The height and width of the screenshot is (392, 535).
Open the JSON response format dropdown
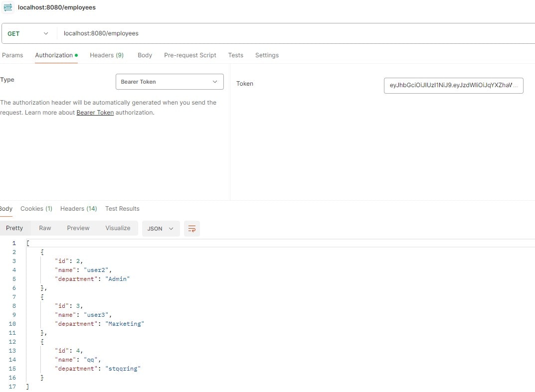[161, 229]
